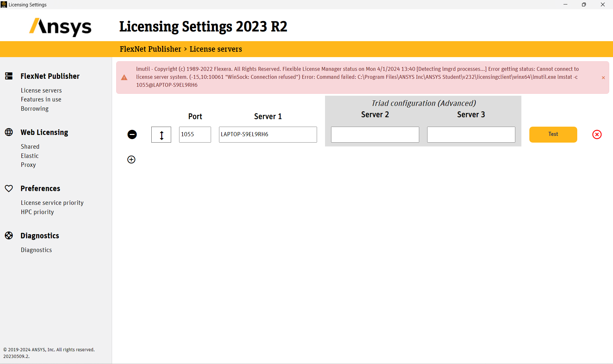
Task: Go to Borrowing section
Action: point(34,108)
